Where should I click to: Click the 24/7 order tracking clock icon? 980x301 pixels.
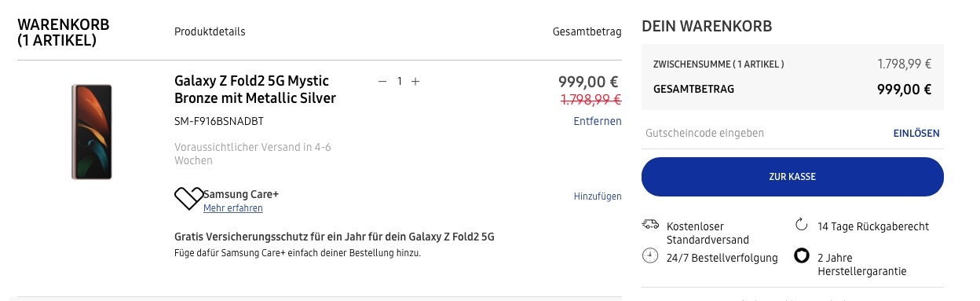[650, 257]
